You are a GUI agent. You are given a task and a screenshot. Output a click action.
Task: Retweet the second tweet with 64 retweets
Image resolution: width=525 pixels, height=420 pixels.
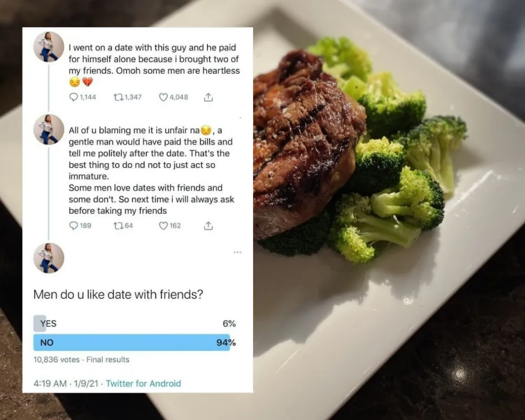[118, 226]
